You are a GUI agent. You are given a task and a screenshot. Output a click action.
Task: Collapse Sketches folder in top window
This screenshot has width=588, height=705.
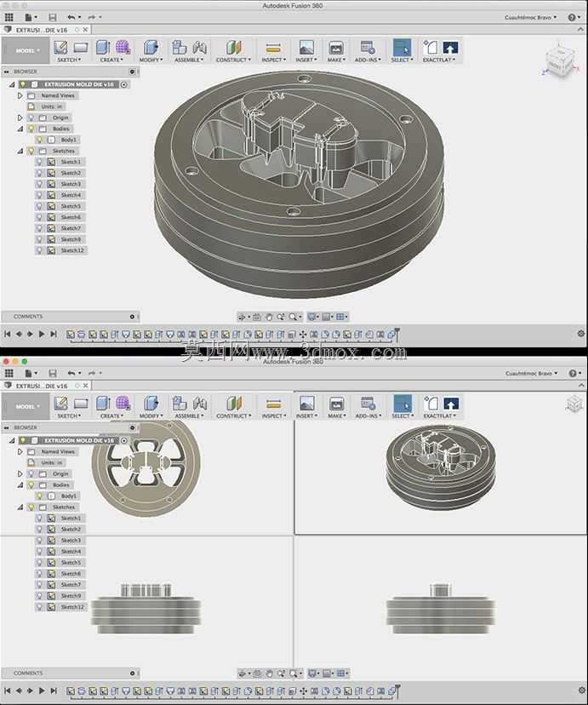pyautogui.click(x=20, y=151)
